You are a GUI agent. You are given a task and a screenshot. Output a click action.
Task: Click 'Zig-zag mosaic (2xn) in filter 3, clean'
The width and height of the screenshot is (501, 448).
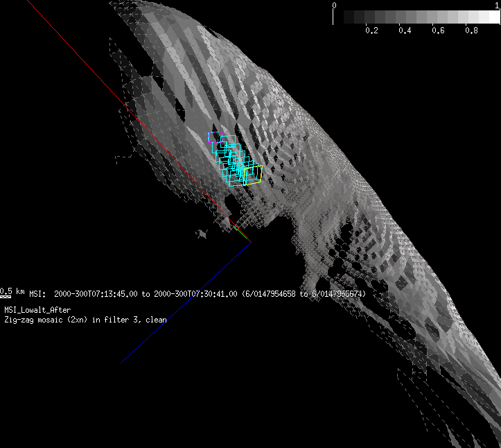coord(86,320)
